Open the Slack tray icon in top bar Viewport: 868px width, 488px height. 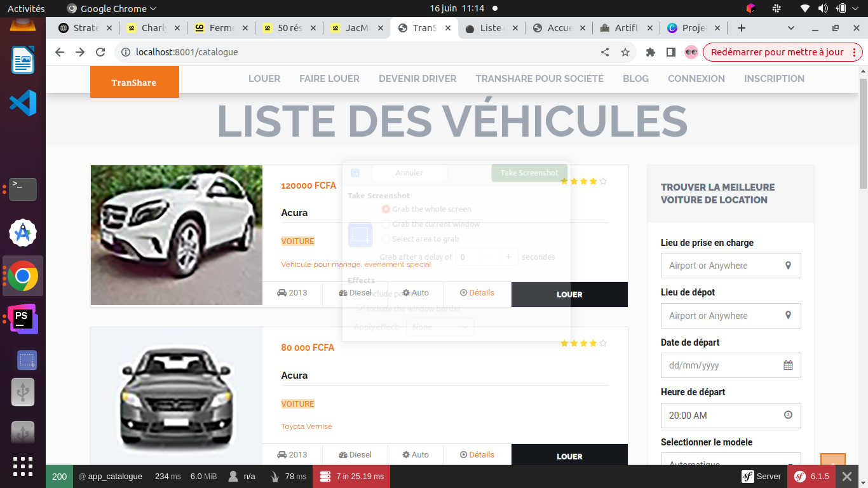(776, 8)
